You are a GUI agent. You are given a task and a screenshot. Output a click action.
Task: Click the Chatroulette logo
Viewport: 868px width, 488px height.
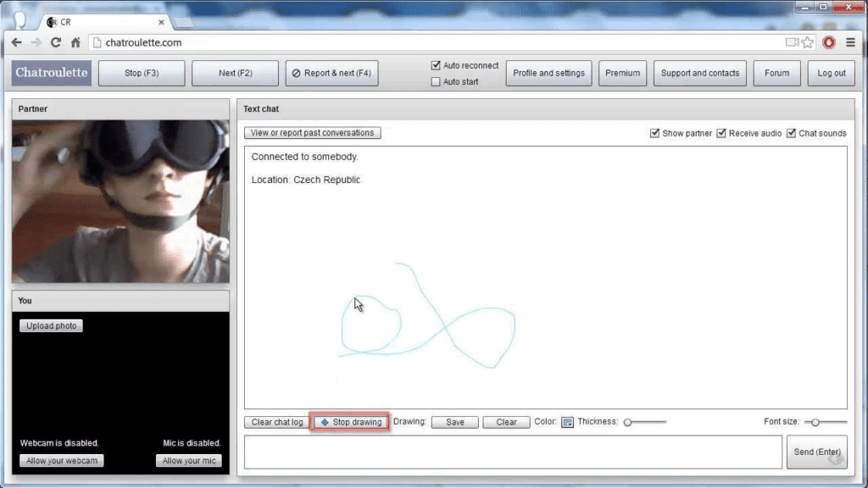(50, 73)
